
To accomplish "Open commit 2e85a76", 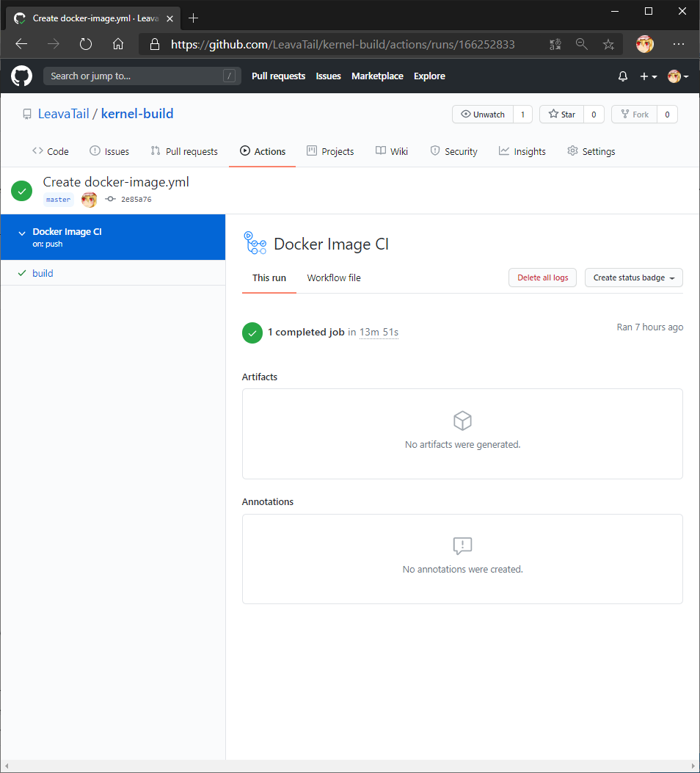I will (x=136, y=199).
